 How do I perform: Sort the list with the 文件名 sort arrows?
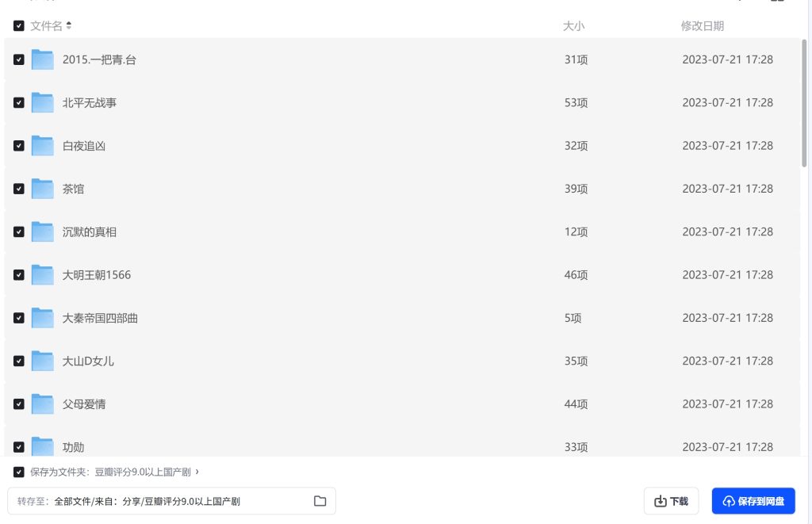click(x=69, y=25)
